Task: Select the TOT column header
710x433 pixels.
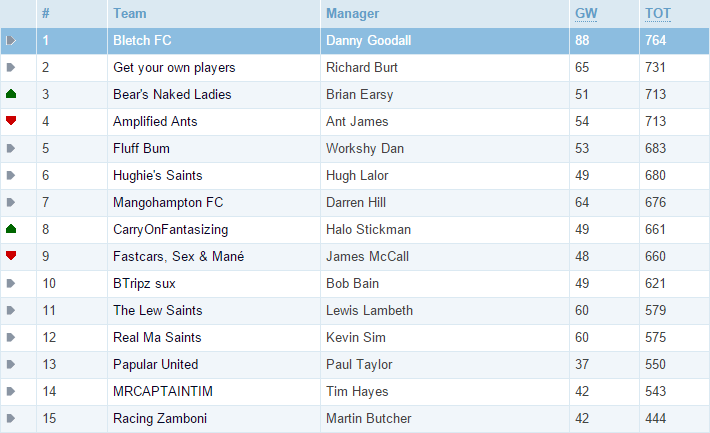Action: (658, 14)
